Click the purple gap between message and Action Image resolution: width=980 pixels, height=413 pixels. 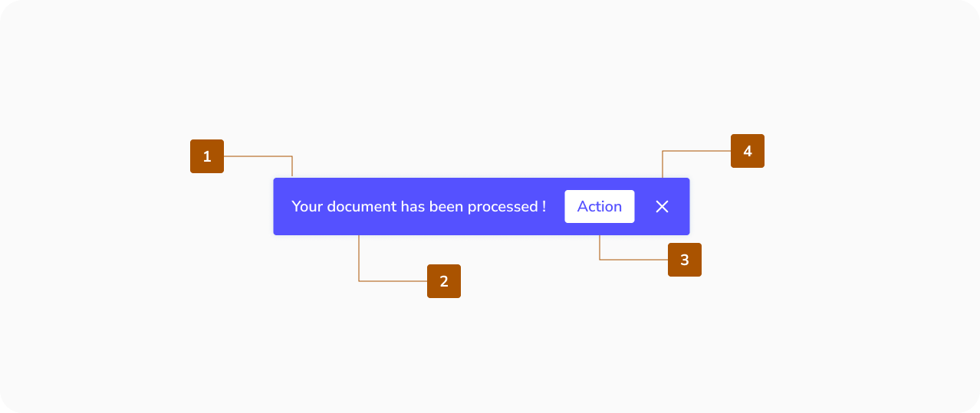pos(556,207)
